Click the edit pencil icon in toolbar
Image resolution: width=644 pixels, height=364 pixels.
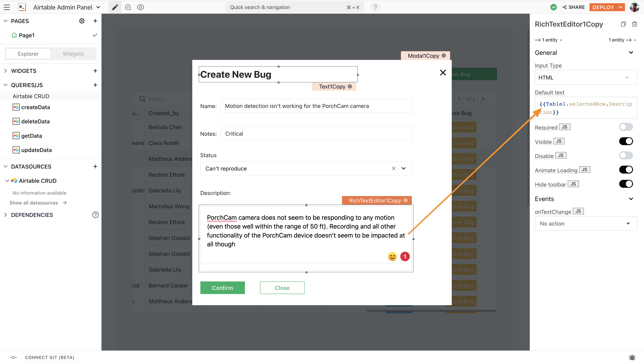115,7
